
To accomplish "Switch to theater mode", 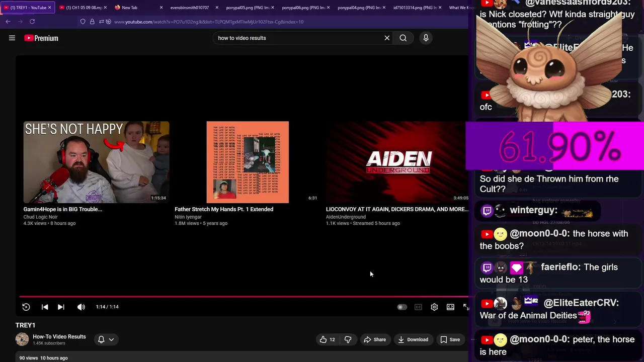I will point(450,307).
